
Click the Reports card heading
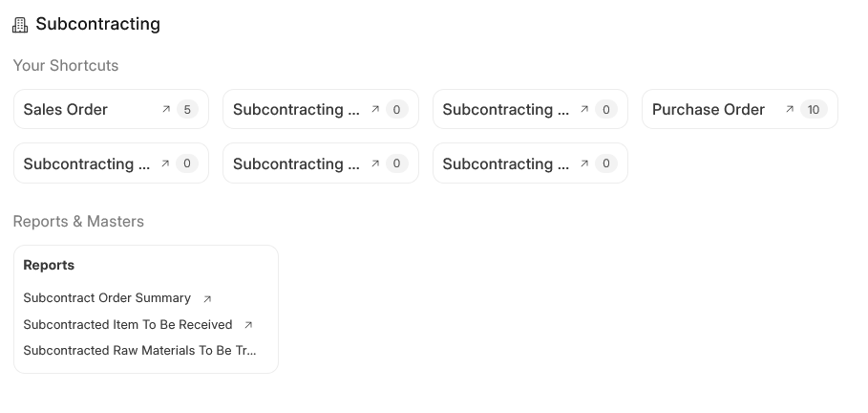[49, 265]
